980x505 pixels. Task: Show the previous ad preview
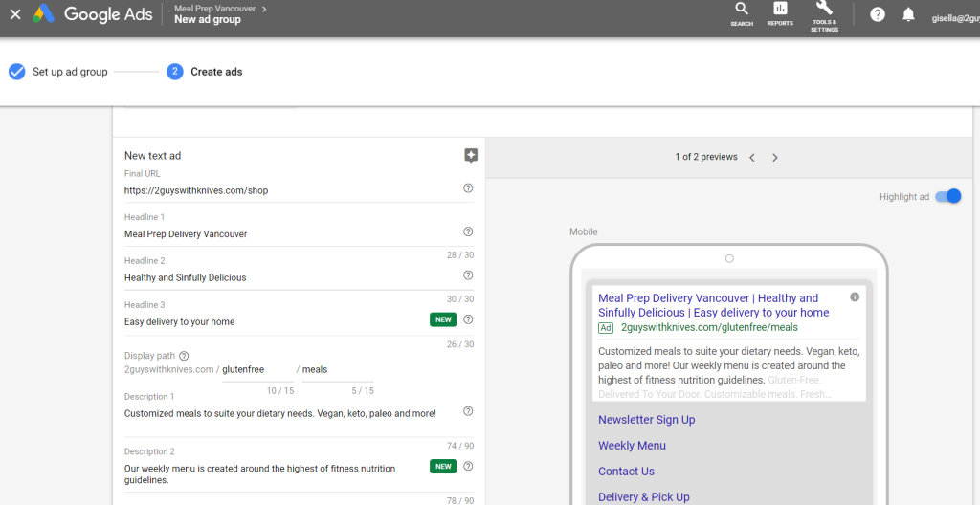click(752, 158)
